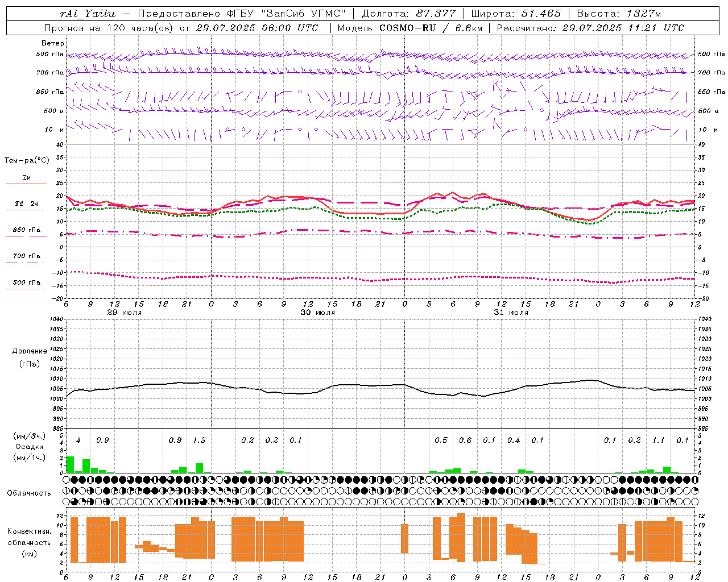Click the 31 июля date label
This screenshot has width=728, height=582.
point(511,313)
